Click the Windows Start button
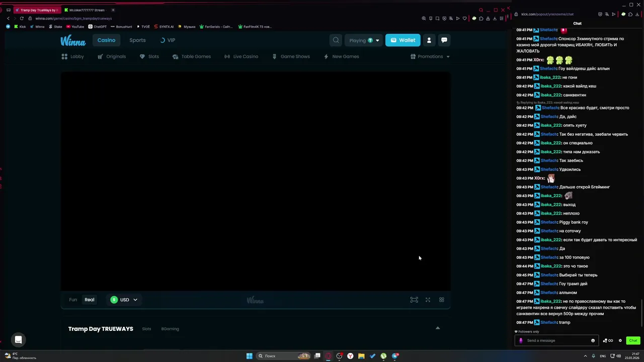644x362 pixels. (249, 356)
